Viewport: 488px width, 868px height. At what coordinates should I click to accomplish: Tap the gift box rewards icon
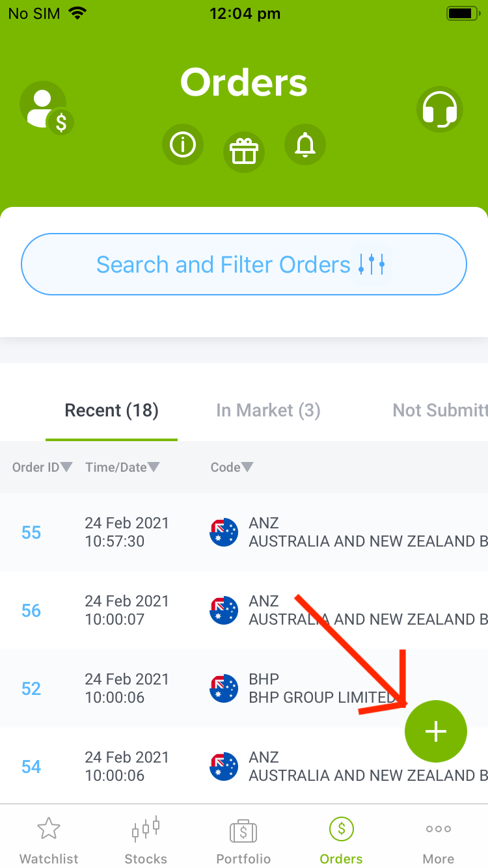coord(244,152)
